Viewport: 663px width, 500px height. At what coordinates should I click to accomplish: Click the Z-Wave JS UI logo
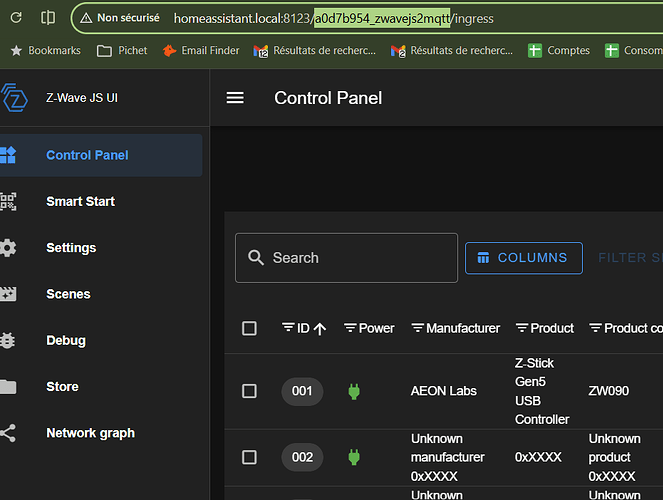coord(14,98)
